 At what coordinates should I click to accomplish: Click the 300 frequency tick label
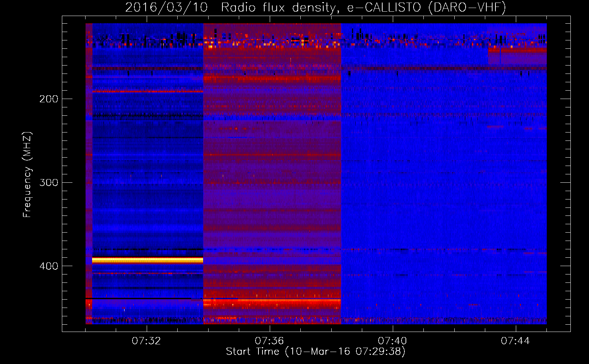click(x=49, y=182)
